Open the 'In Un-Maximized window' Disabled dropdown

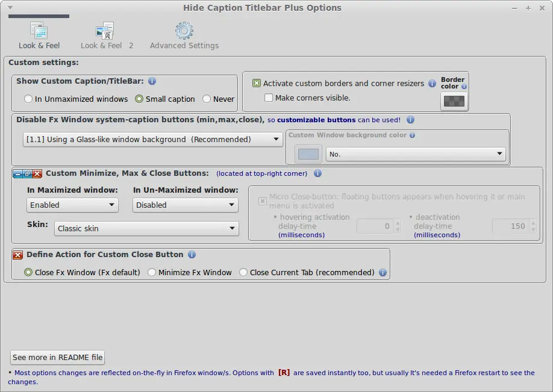[185, 205]
